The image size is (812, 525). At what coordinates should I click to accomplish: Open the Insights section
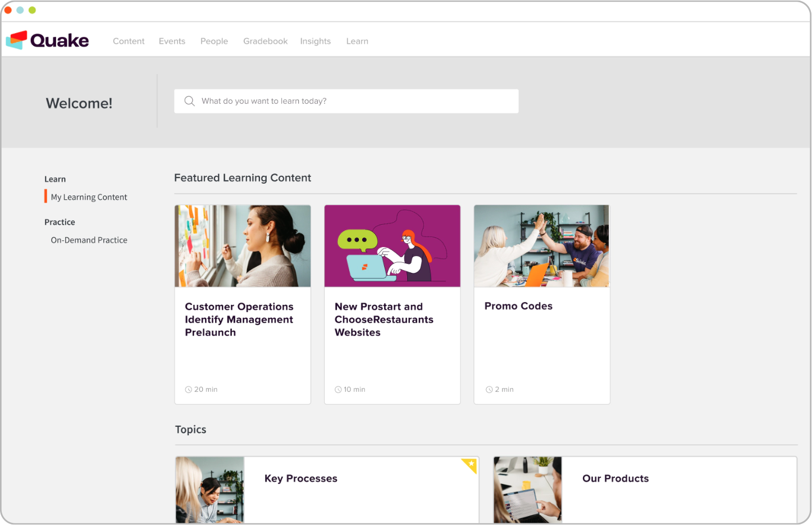coord(315,41)
